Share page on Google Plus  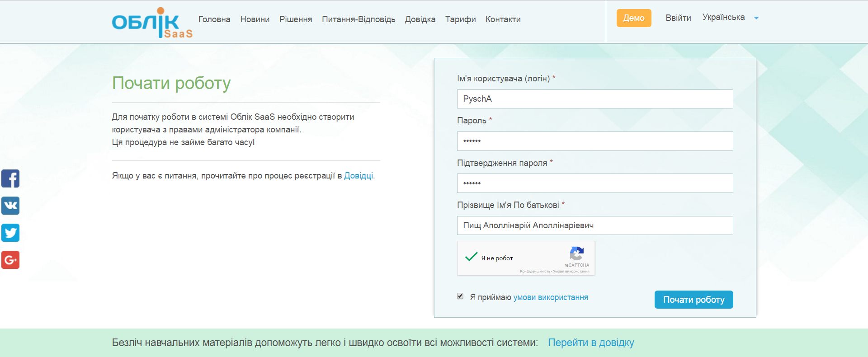point(10,260)
